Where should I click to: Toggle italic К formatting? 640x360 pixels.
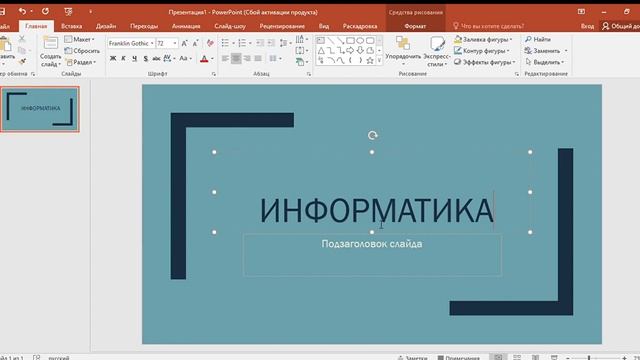click(124, 59)
